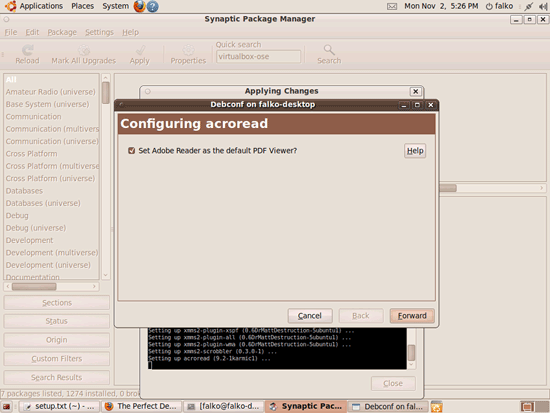This screenshot has width=550, height=413.
Task: Switch to The Perfect Desktop taskbar window
Action: [x=142, y=406]
